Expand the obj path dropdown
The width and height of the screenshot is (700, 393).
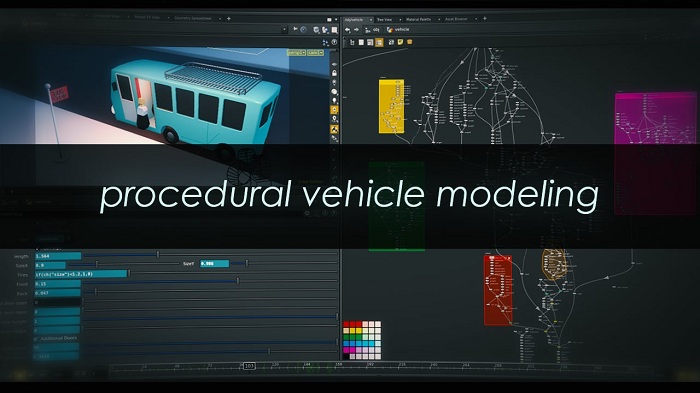(373, 30)
